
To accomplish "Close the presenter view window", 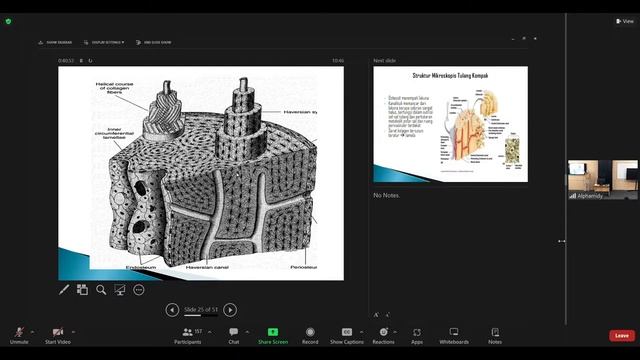I will click(535, 39).
